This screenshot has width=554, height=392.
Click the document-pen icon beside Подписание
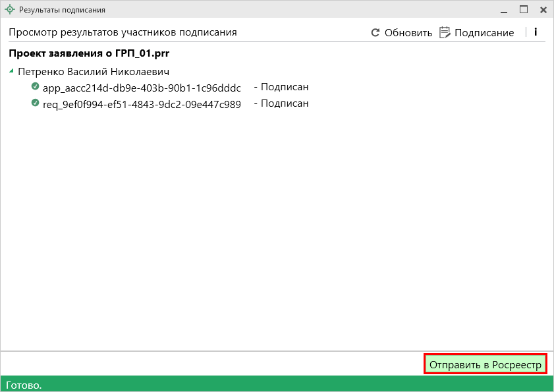445,32
